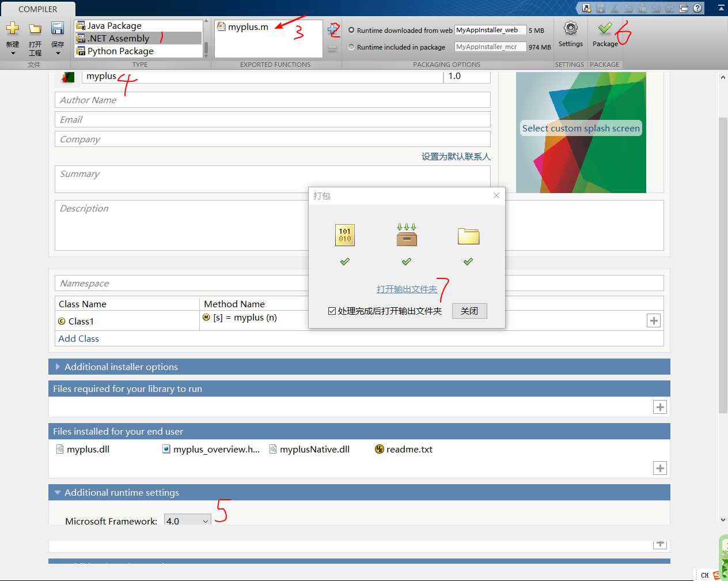This screenshot has height=581, width=728.
Task: Open the New project dropdown arrow
Action: coord(13,53)
